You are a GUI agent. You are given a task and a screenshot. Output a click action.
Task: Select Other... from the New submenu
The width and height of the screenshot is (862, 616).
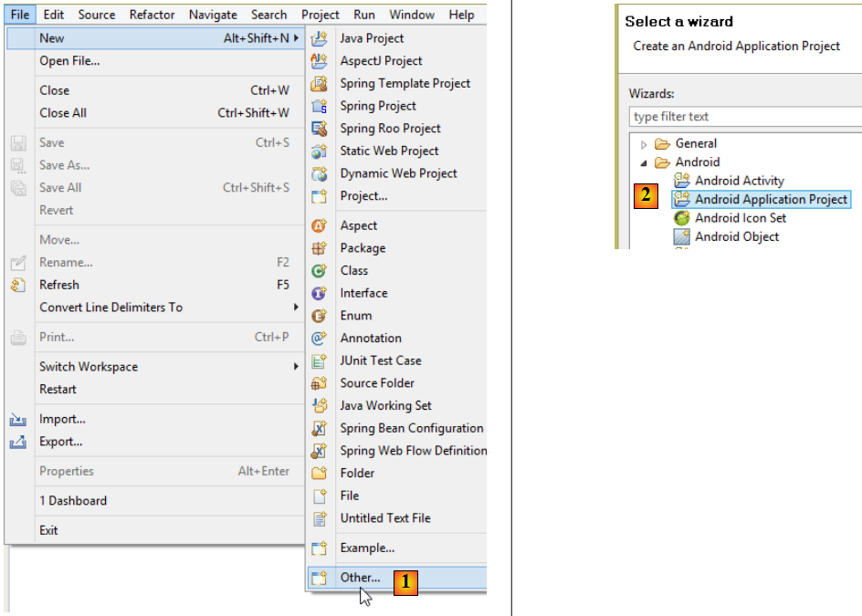(360, 578)
